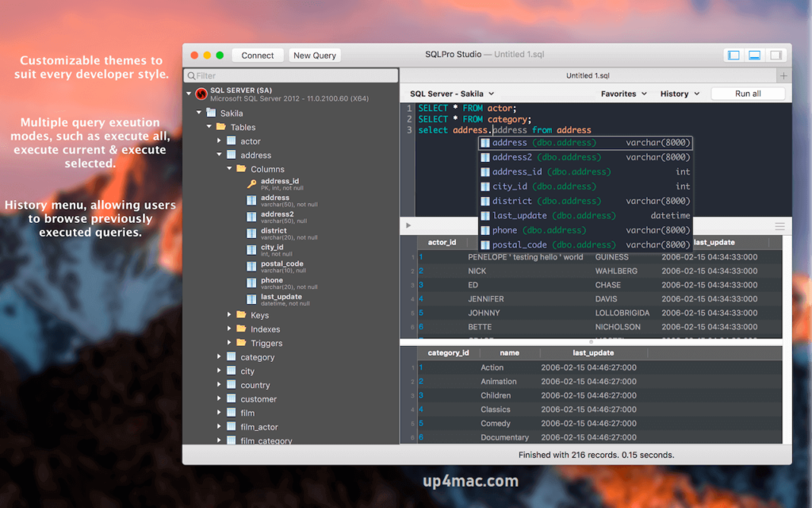Click the Run all button

746,93
